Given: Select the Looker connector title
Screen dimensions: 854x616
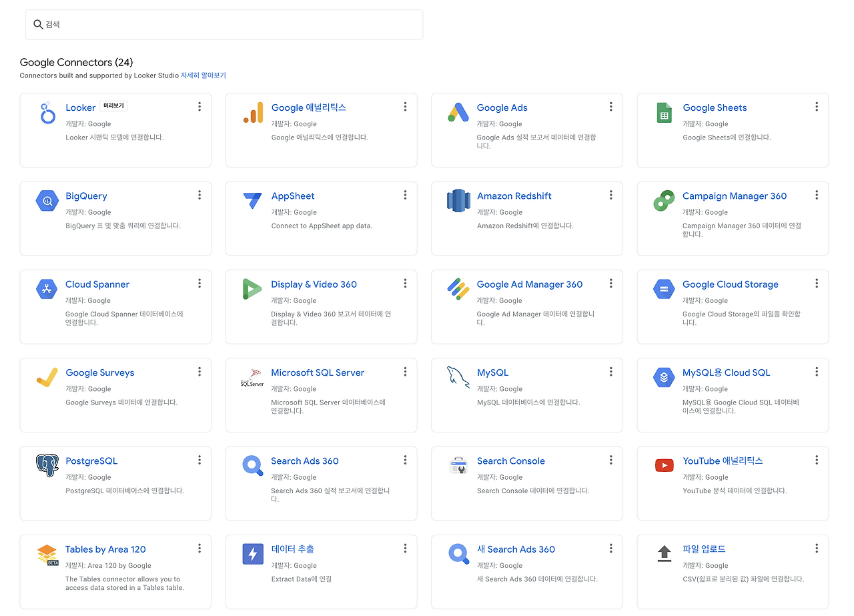Looking at the screenshot, I should click(81, 107).
